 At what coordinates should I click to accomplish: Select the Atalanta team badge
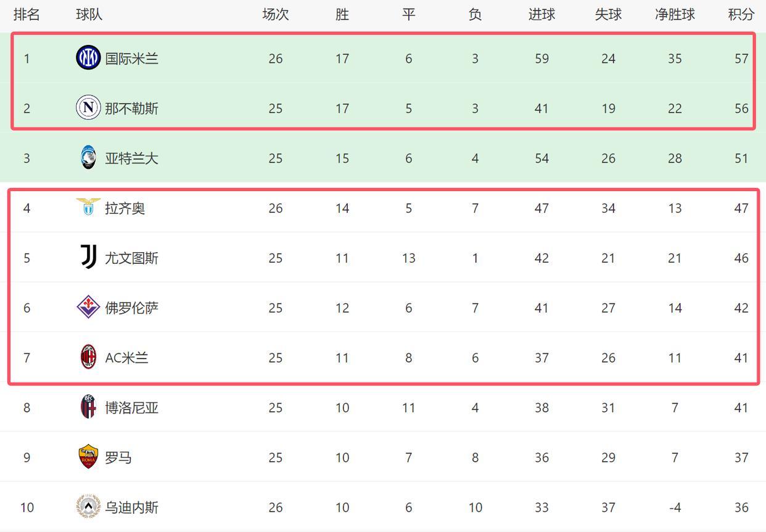click(88, 158)
